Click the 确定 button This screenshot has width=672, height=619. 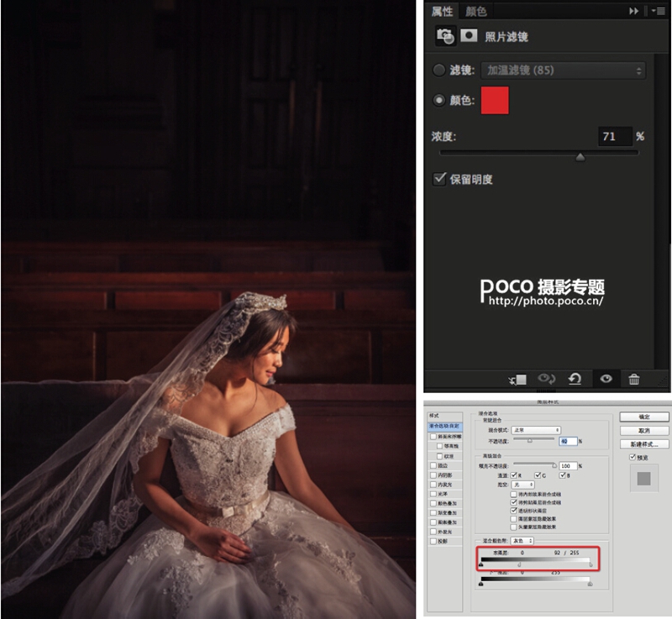click(x=644, y=417)
